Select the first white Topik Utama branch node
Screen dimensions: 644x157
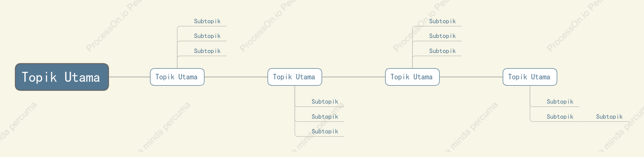(x=177, y=77)
